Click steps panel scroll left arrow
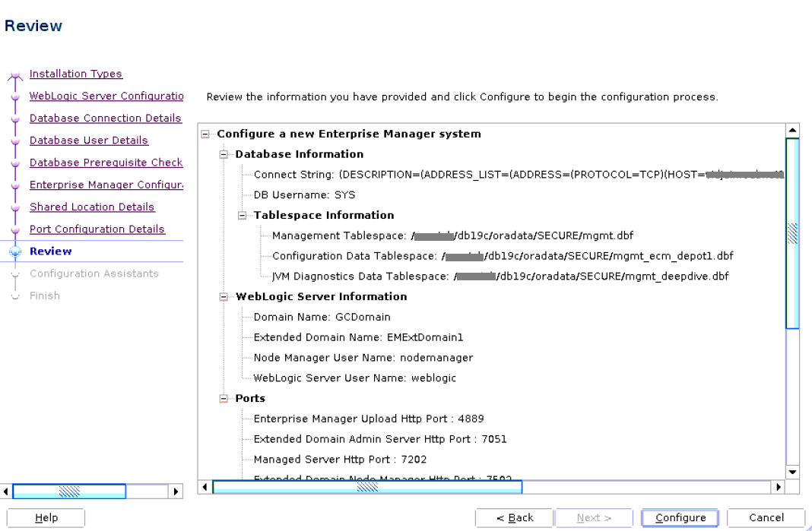 click(5, 491)
